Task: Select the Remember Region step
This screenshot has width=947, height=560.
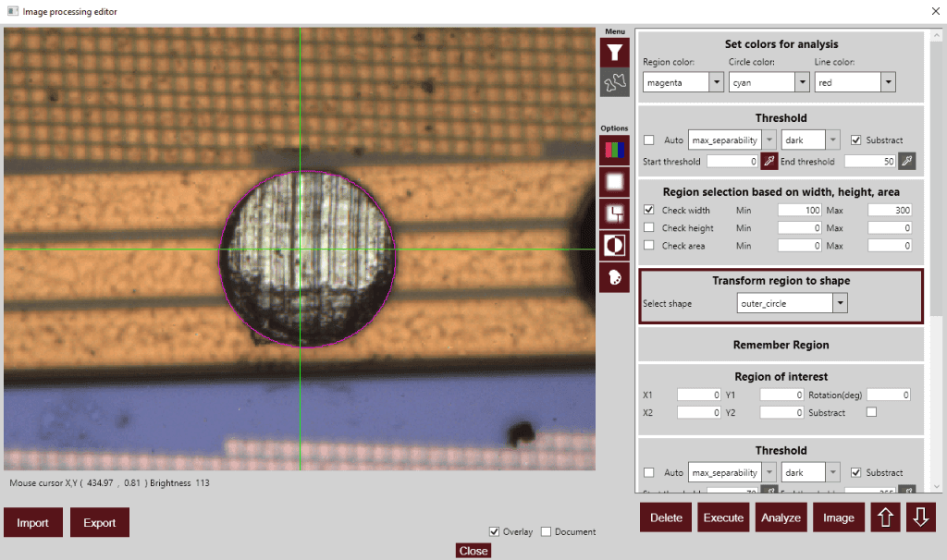Action: [x=781, y=345]
